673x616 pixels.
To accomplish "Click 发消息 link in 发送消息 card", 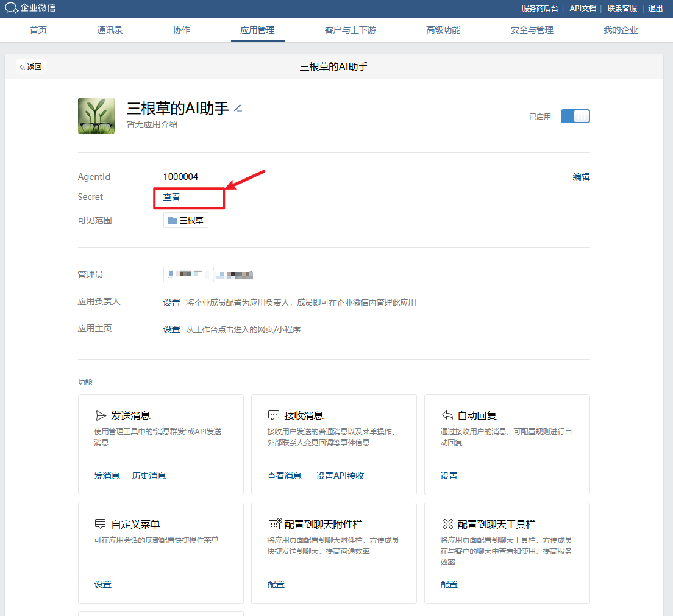I will (107, 476).
